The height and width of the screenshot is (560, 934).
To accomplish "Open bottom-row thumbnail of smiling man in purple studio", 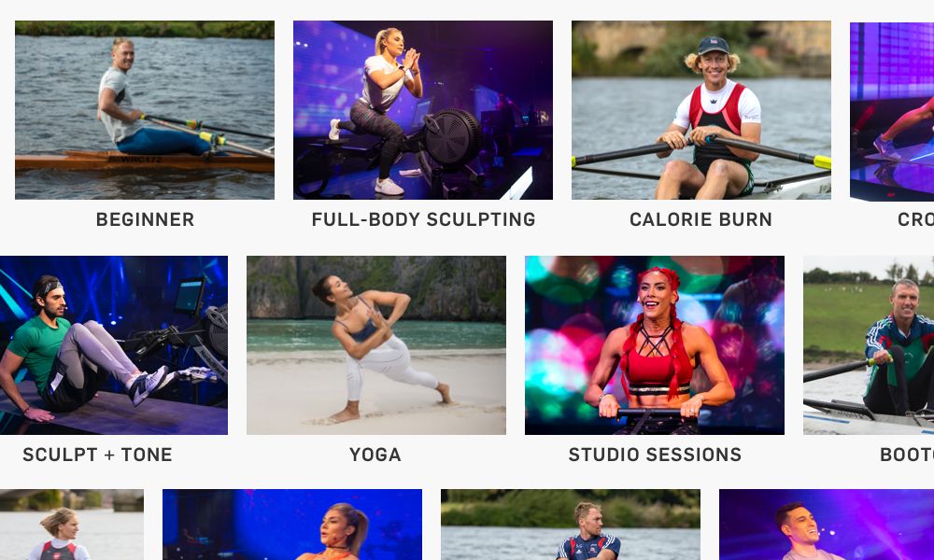I will tap(827, 525).
